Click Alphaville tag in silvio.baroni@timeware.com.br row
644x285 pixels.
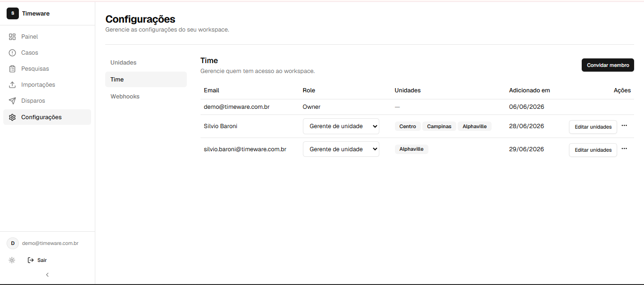(x=411, y=149)
